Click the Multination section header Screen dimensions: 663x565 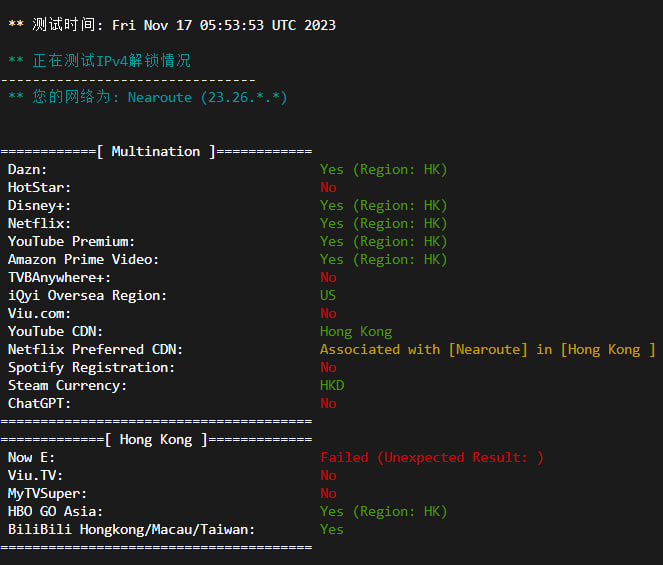156,151
